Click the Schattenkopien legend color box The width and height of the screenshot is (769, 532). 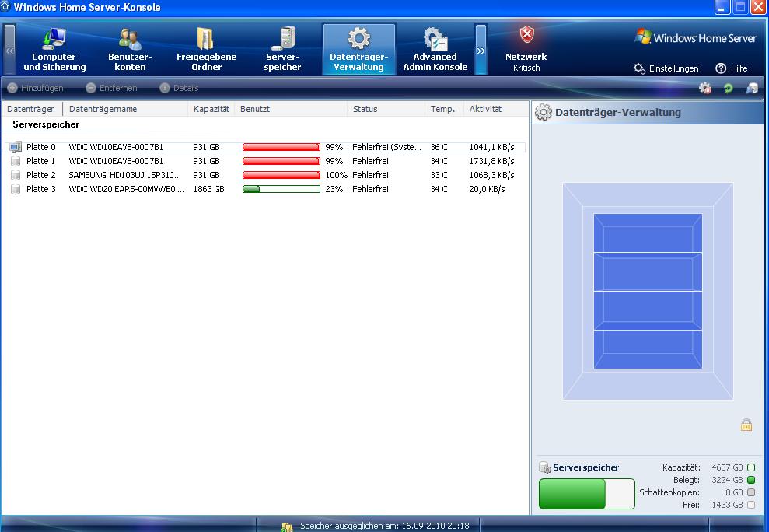(x=751, y=492)
